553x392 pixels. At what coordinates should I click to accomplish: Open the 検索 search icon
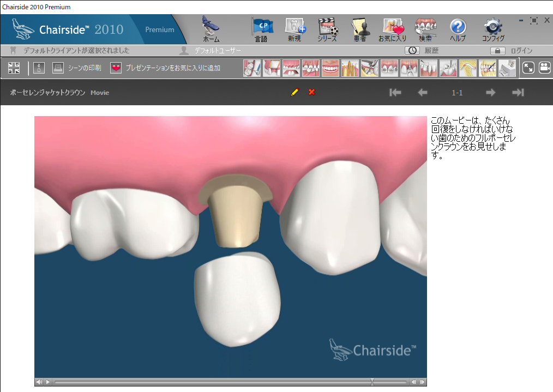425,29
